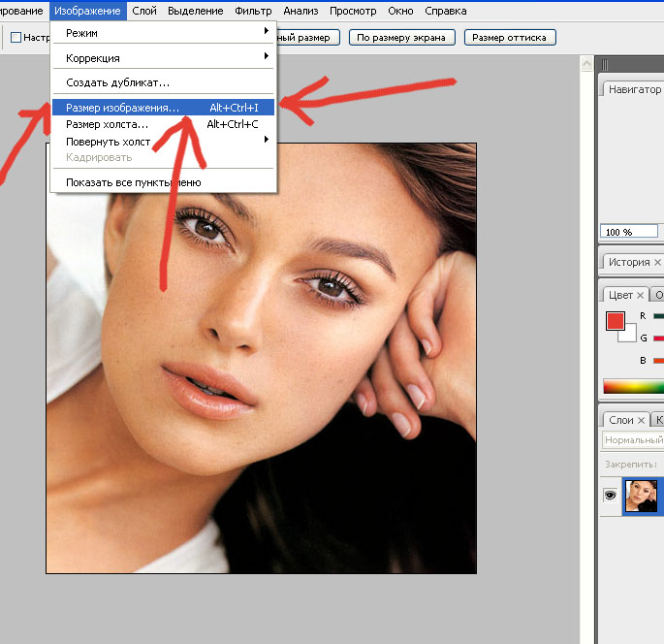Open the Справка menu
This screenshot has width=664, height=644.
[x=446, y=11]
